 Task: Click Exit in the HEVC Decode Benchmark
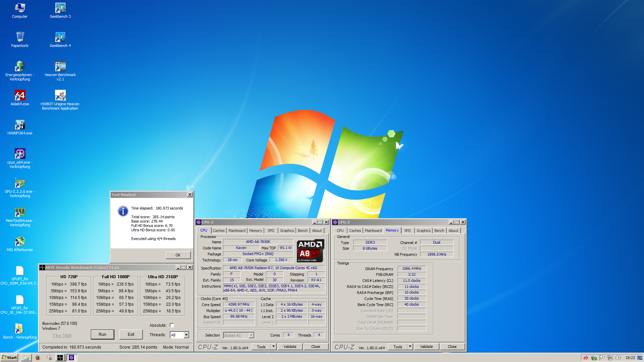coord(131,335)
